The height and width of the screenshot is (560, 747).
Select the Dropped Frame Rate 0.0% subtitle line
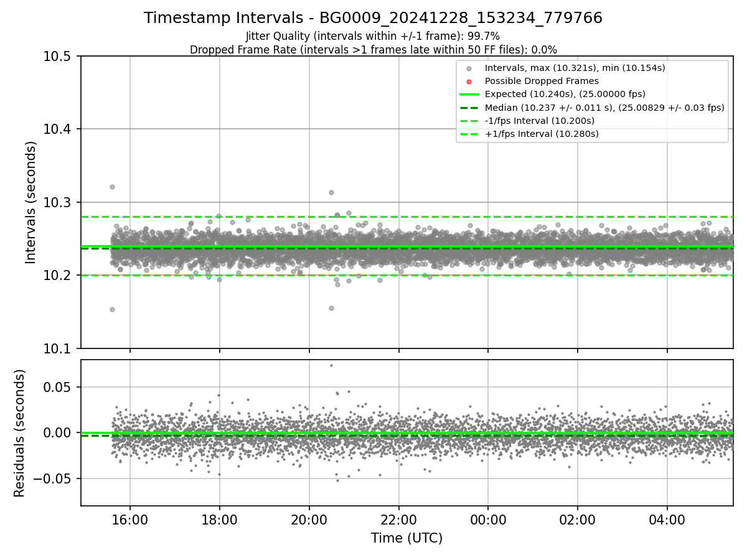(x=373, y=49)
